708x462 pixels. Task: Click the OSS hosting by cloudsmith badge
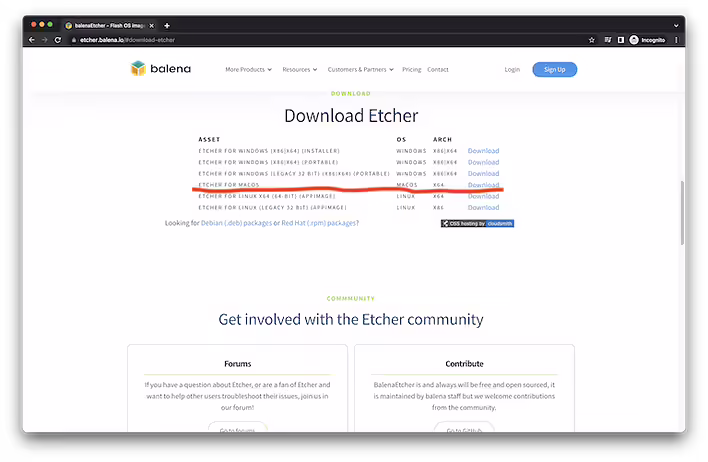477,224
